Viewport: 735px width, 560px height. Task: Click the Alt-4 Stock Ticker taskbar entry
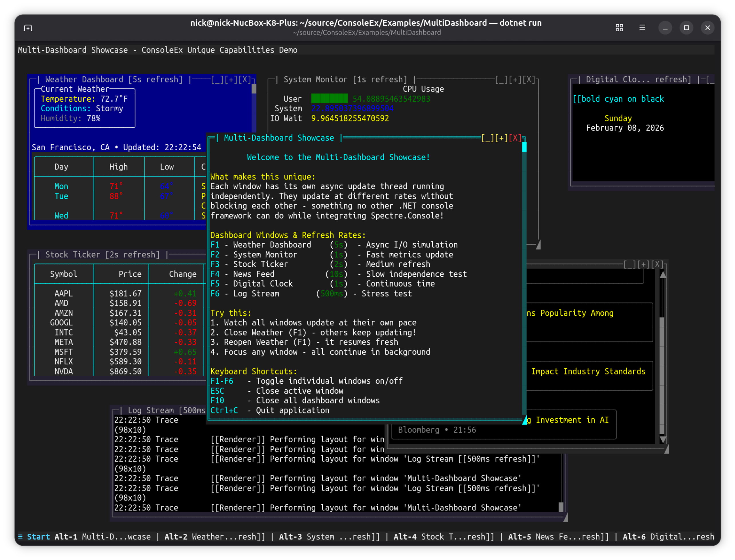(x=443, y=537)
